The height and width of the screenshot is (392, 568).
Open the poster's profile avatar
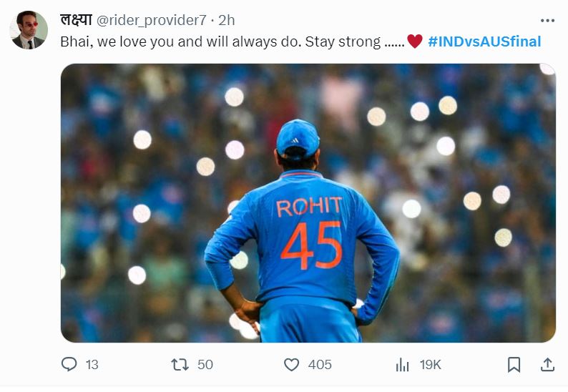pyautogui.click(x=29, y=30)
